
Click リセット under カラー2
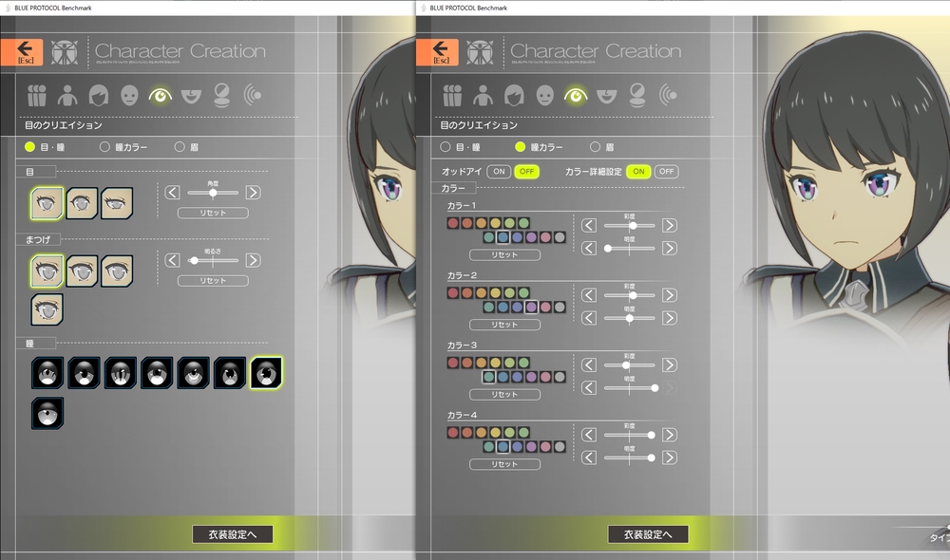504,325
